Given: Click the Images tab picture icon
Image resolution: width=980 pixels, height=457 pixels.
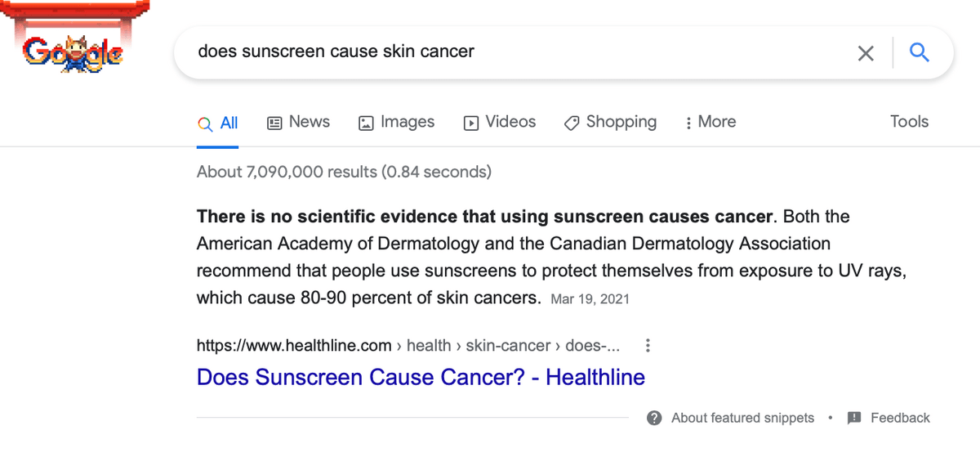Looking at the screenshot, I should 366,123.
